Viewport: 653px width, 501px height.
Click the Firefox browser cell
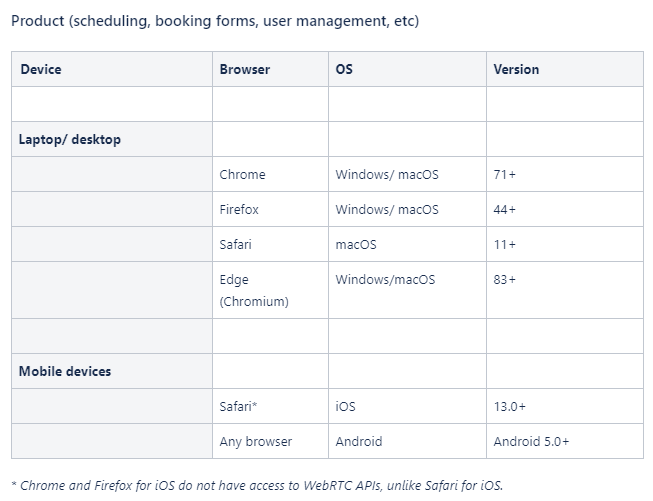point(240,210)
